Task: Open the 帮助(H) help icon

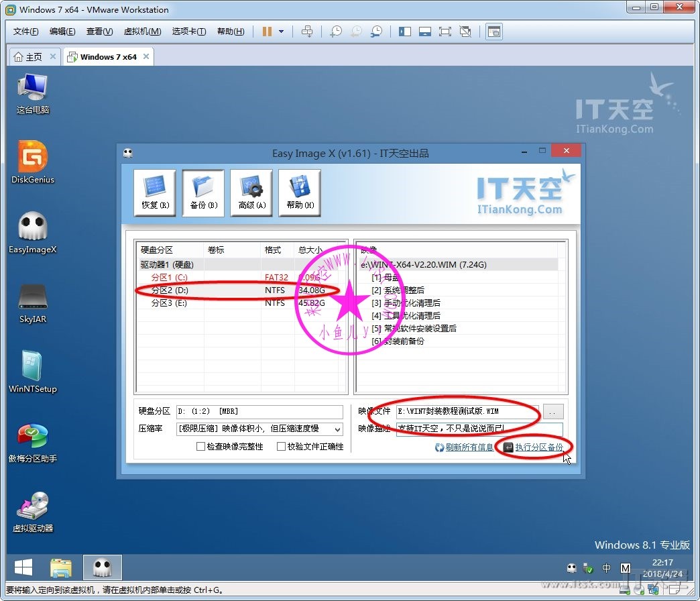Action: coord(300,192)
